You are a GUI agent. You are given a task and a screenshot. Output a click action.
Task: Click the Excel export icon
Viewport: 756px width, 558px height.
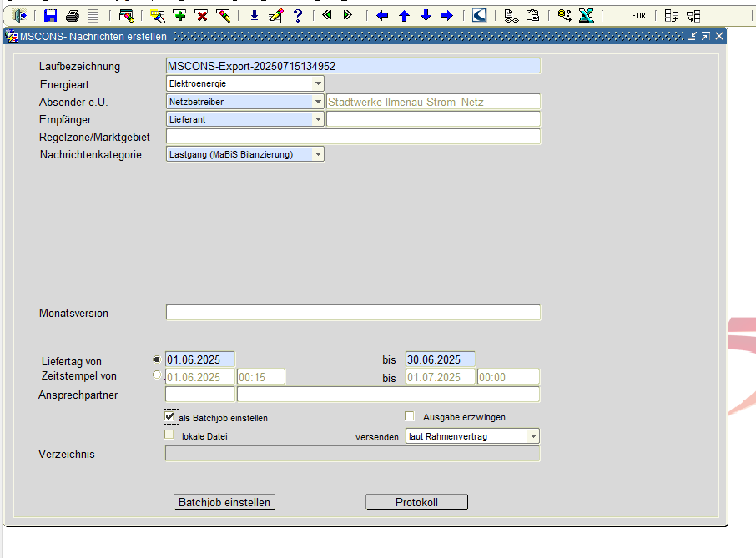coord(587,15)
